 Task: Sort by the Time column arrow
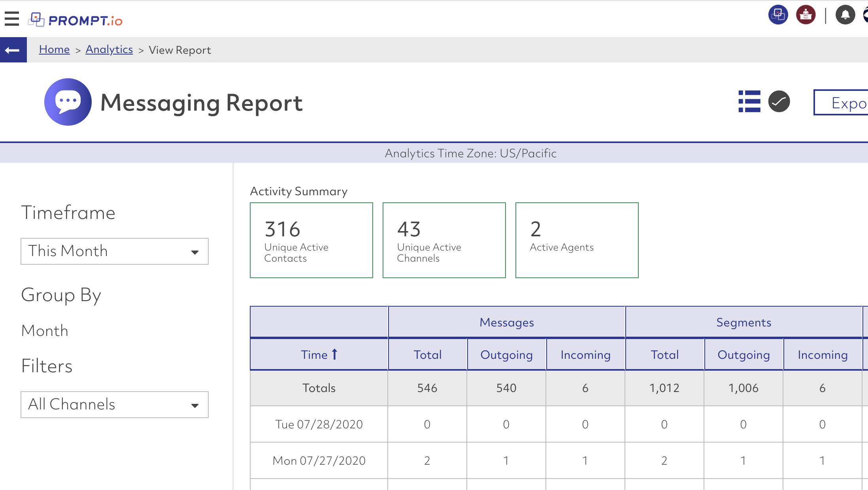point(334,354)
